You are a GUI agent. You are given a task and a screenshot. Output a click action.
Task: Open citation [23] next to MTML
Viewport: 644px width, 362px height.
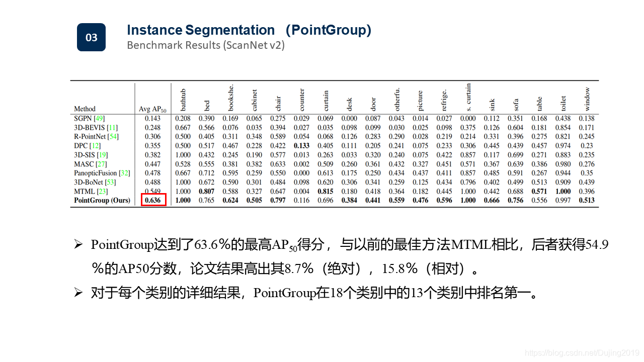101,191
